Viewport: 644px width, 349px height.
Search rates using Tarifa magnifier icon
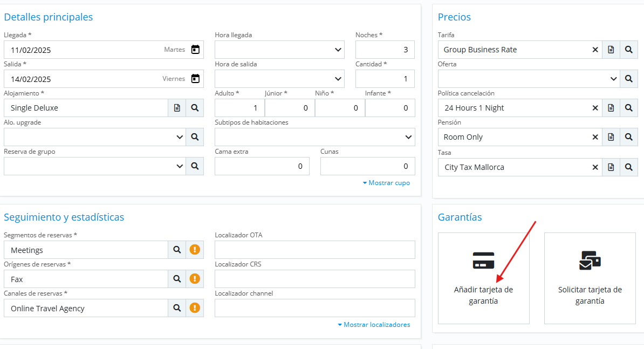[x=628, y=50]
